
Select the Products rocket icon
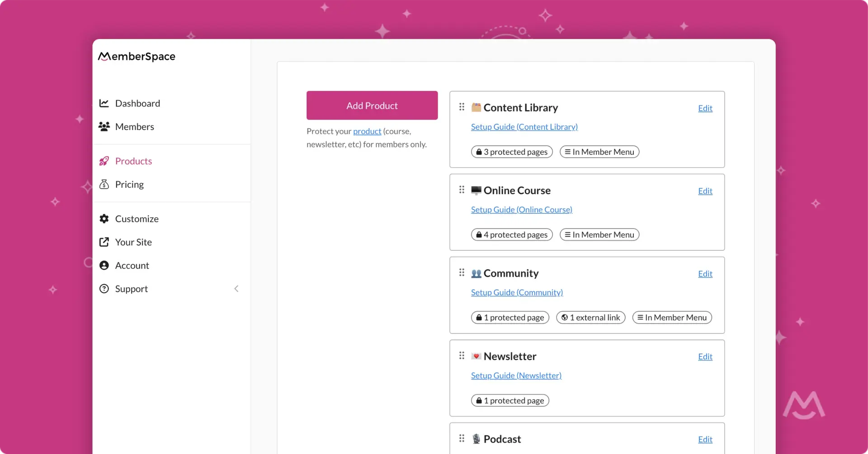coord(104,161)
